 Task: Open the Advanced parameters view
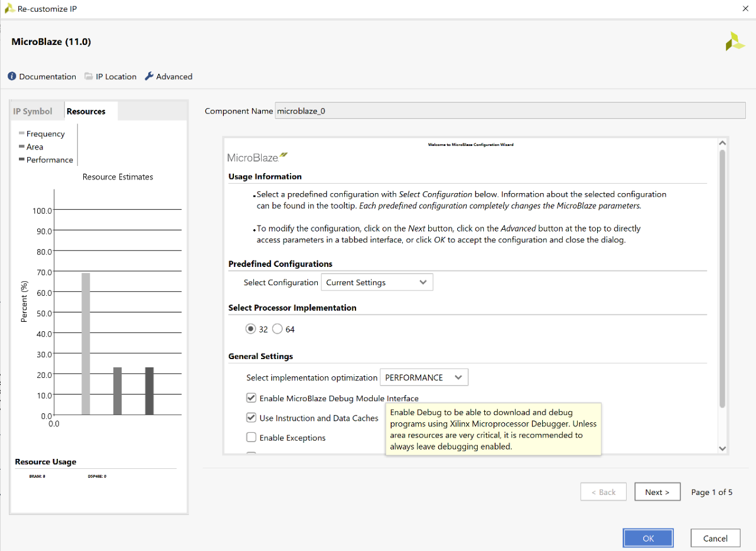(174, 77)
